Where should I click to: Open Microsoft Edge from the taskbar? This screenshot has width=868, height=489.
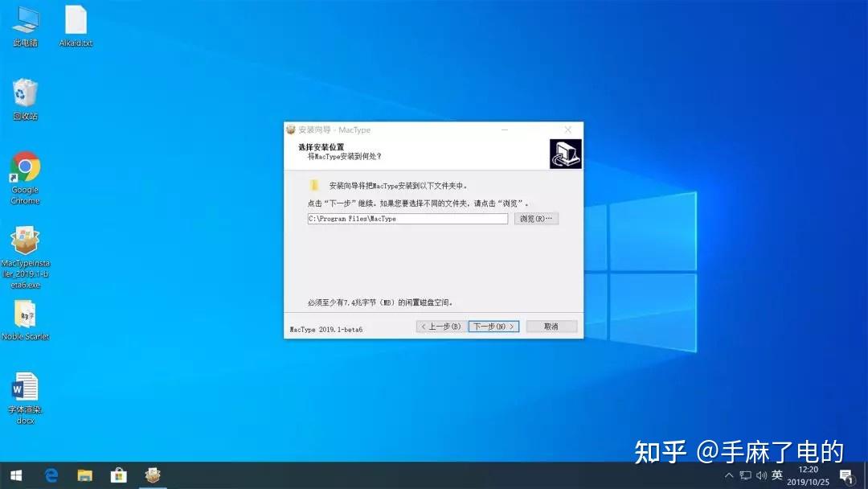pyautogui.click(x=51, y=475)
